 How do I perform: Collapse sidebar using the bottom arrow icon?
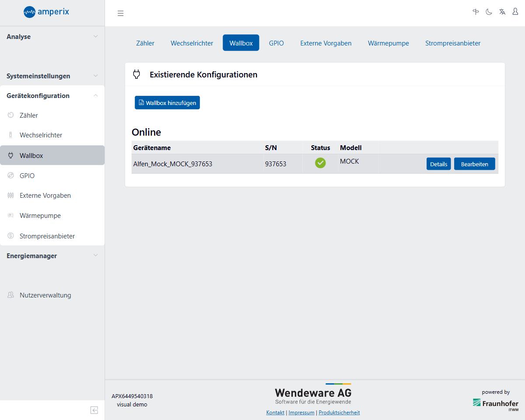(94, 410)
